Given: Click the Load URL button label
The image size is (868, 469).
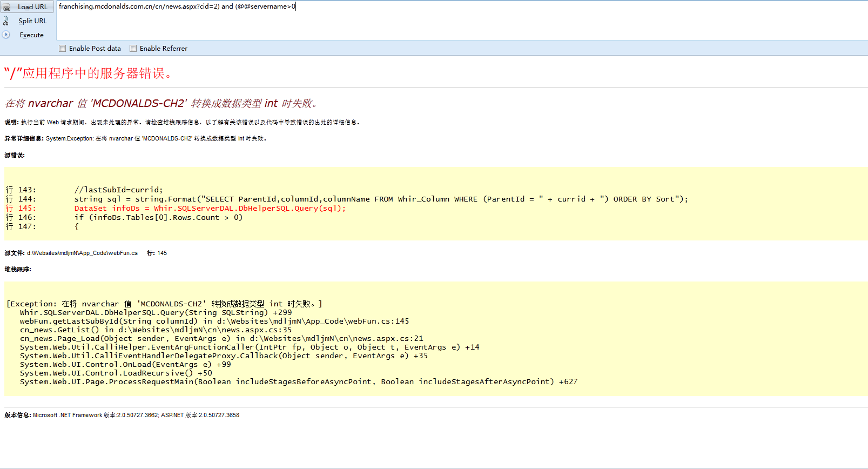Looking at the screenshot, I should tap(32, 7).
